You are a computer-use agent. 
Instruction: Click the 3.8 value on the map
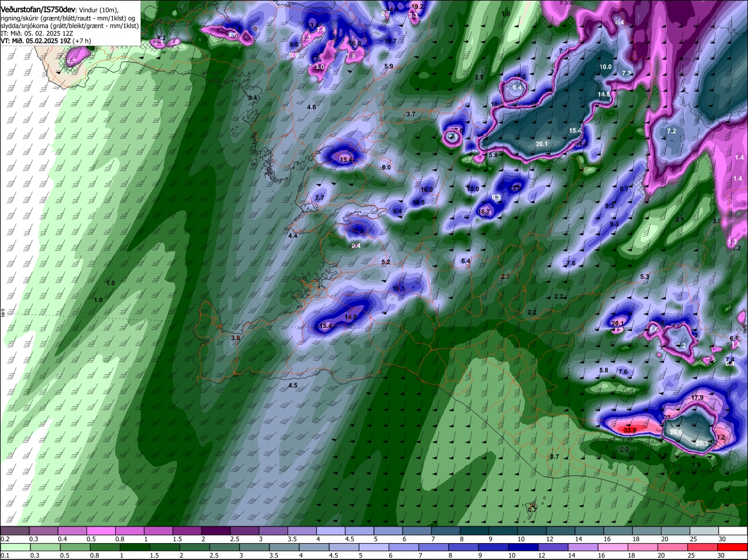point(236,338)
